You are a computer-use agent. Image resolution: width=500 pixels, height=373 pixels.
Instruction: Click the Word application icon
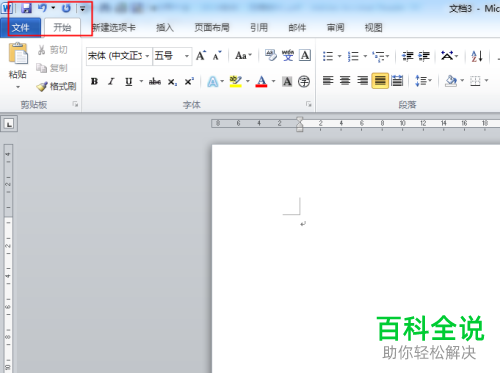[6, 8]
